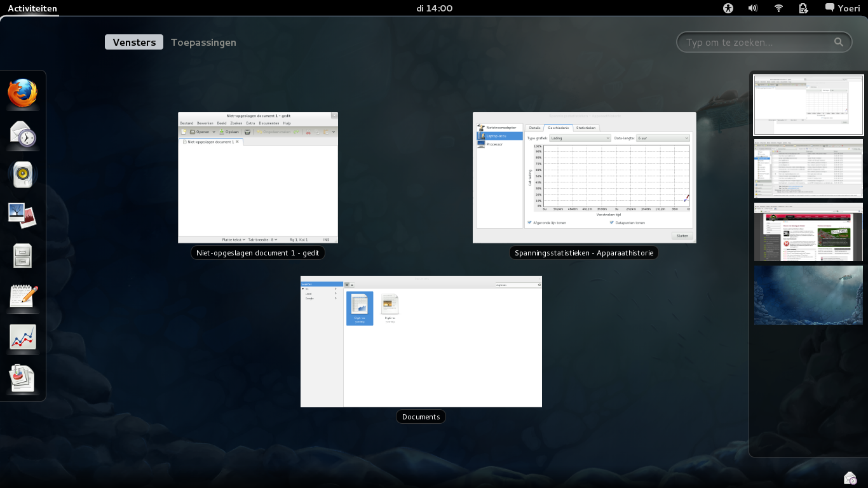Click the Activiteiten button
This screenshot has width=868, height=488.
32,9
